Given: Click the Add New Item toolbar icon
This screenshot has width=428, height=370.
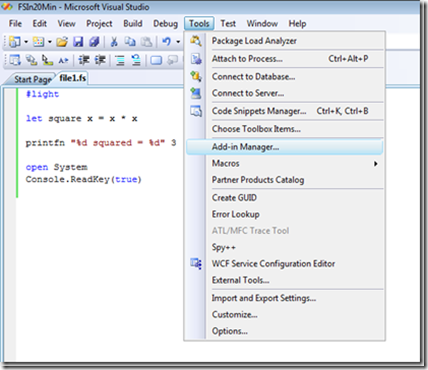Looking at the screenshot, I should pos(39,42).
